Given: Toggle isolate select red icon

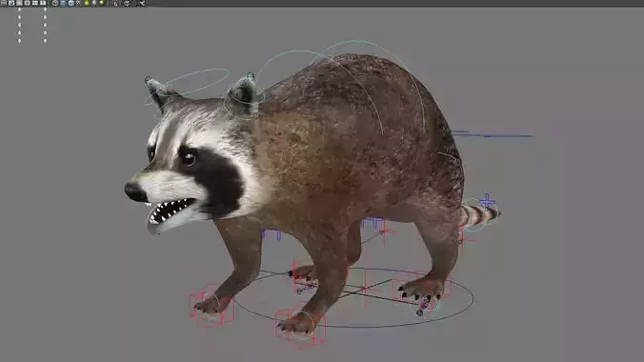Looking at the screenshot, I should pos(115,3).
